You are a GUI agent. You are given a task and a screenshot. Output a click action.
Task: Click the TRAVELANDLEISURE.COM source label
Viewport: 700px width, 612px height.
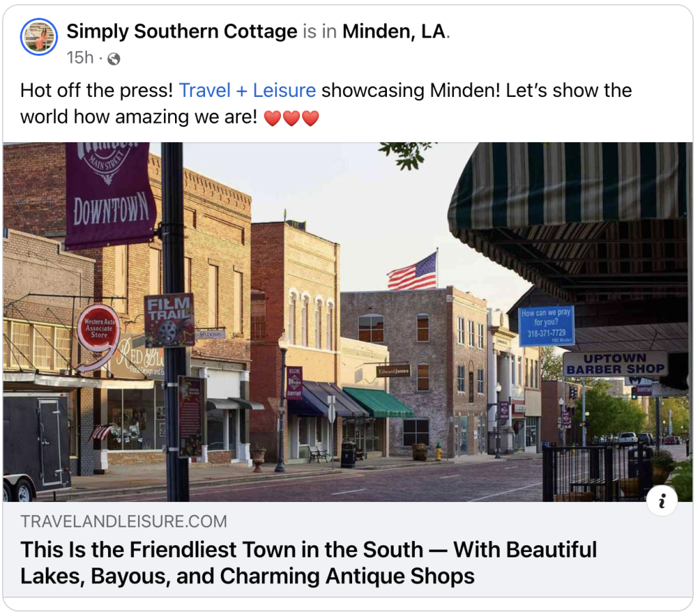click(x=124, y=521)
